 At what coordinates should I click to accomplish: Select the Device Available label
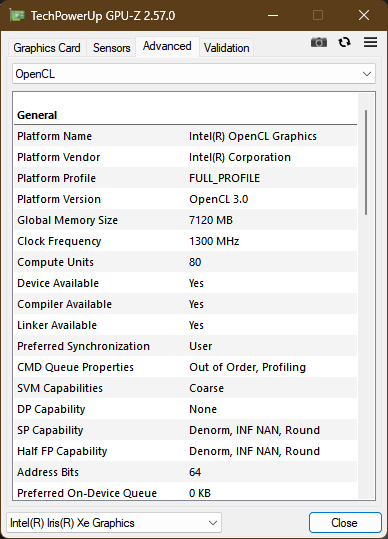tap(58, 283)
